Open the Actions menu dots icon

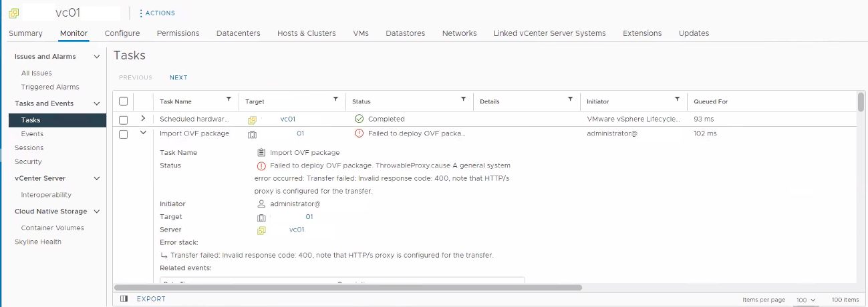click(140, 13)
